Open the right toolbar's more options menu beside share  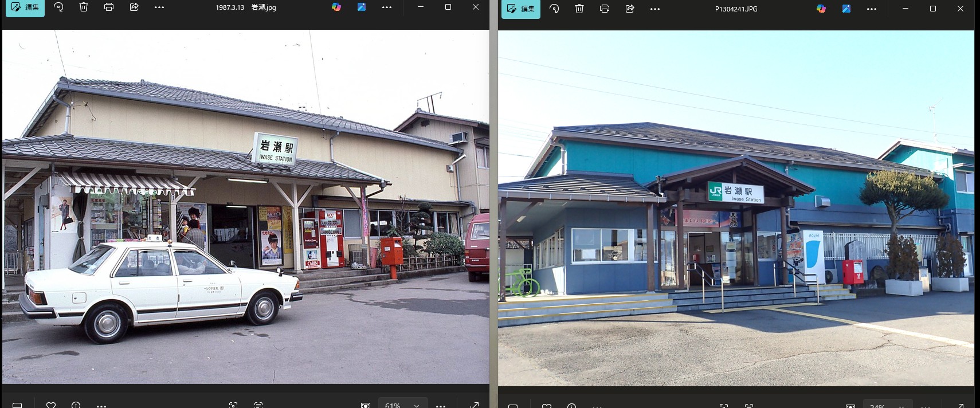tap(655, 9)
